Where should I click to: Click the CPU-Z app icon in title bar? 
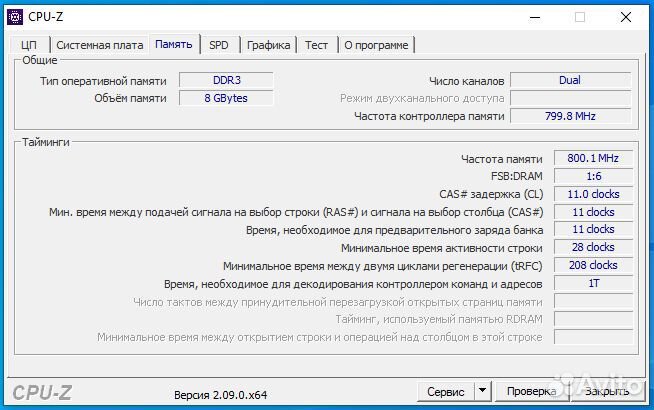(x=15, y=17)
